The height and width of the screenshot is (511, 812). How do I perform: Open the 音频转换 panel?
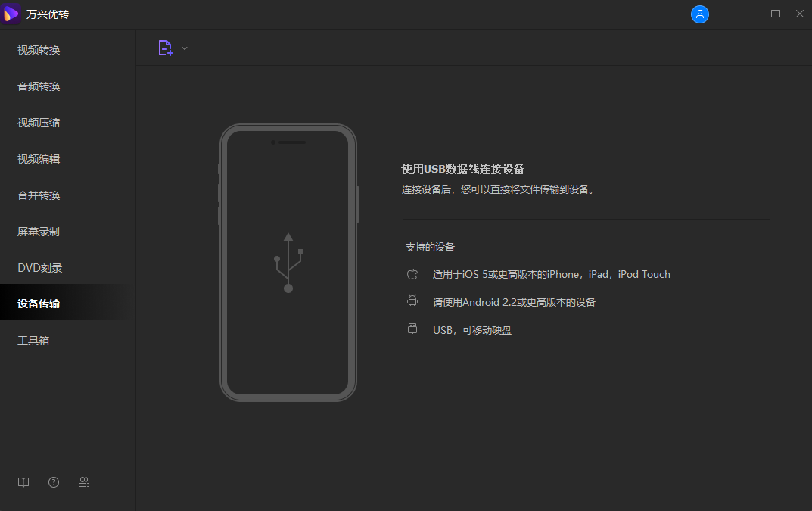38,86
